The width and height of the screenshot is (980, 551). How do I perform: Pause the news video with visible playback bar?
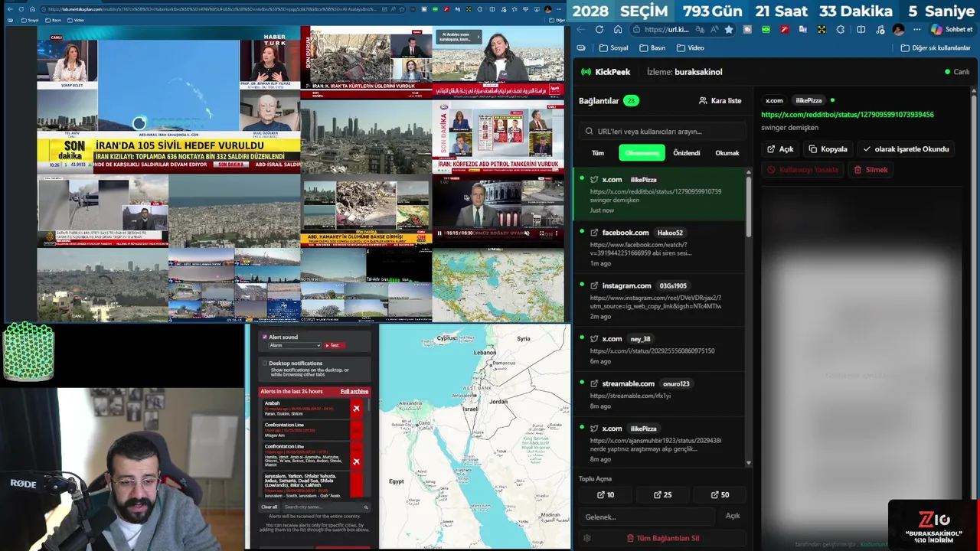coord(439,233)
